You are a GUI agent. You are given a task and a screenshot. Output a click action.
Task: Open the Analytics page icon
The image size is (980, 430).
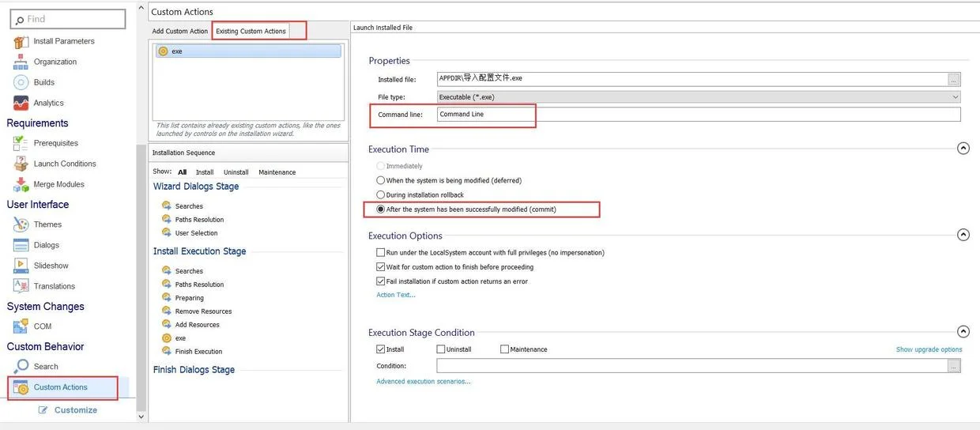21,103
